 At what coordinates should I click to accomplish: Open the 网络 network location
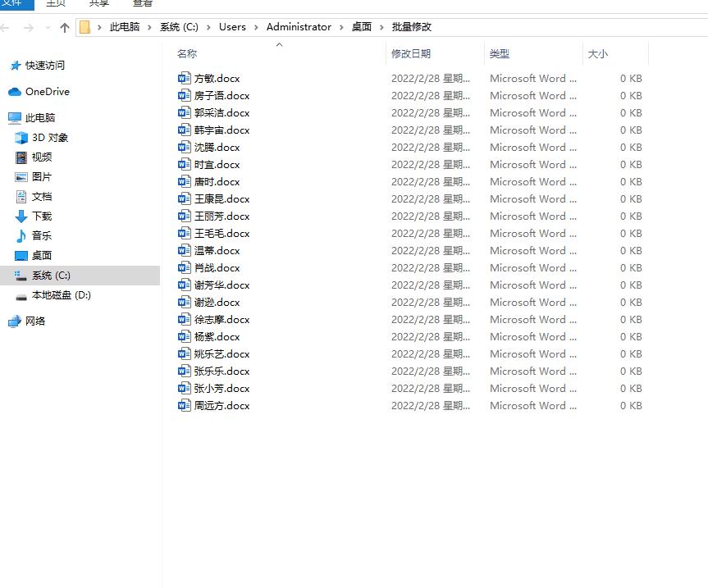(x=35, y=321)
